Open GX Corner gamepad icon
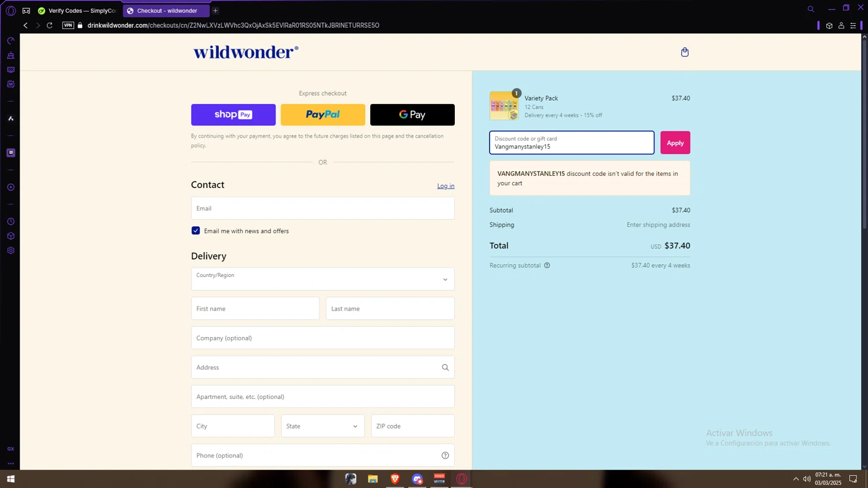 point(26,10)
